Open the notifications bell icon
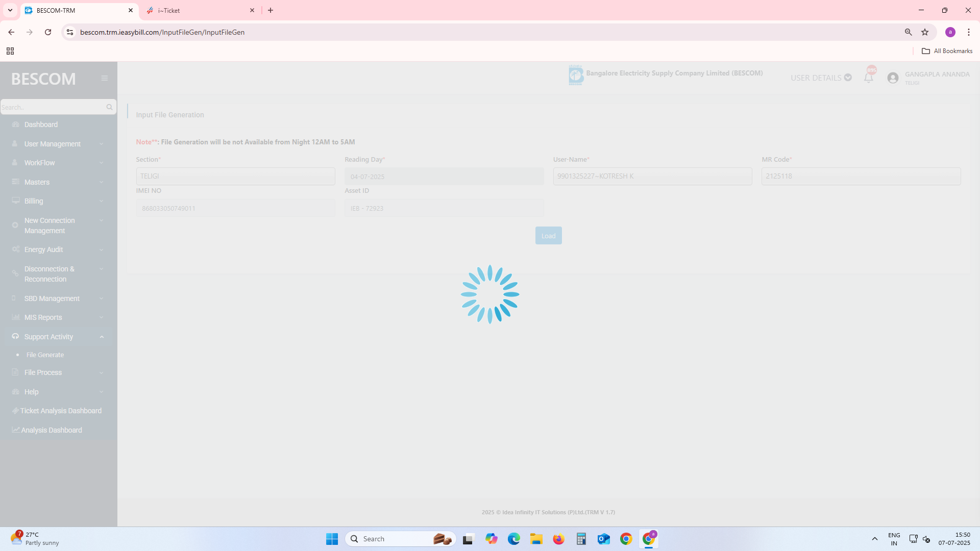Screen dimensions: 980x551 (868, 78)
